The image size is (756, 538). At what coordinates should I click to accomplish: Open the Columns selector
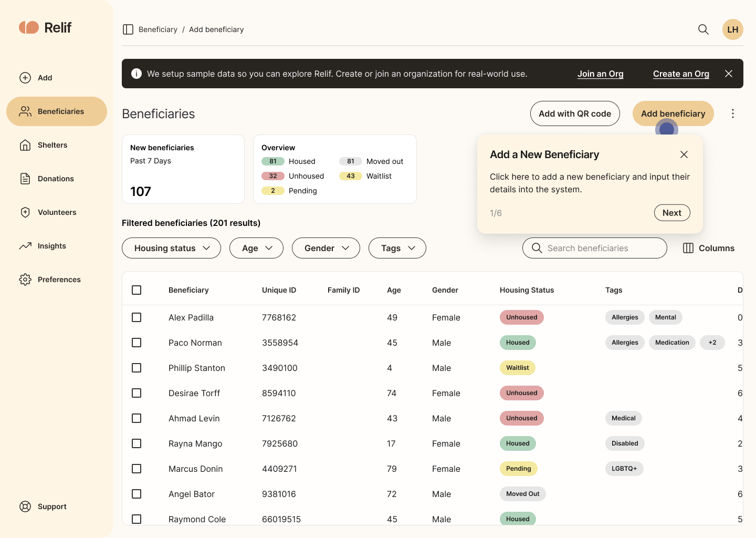click(x=709, y=248)
